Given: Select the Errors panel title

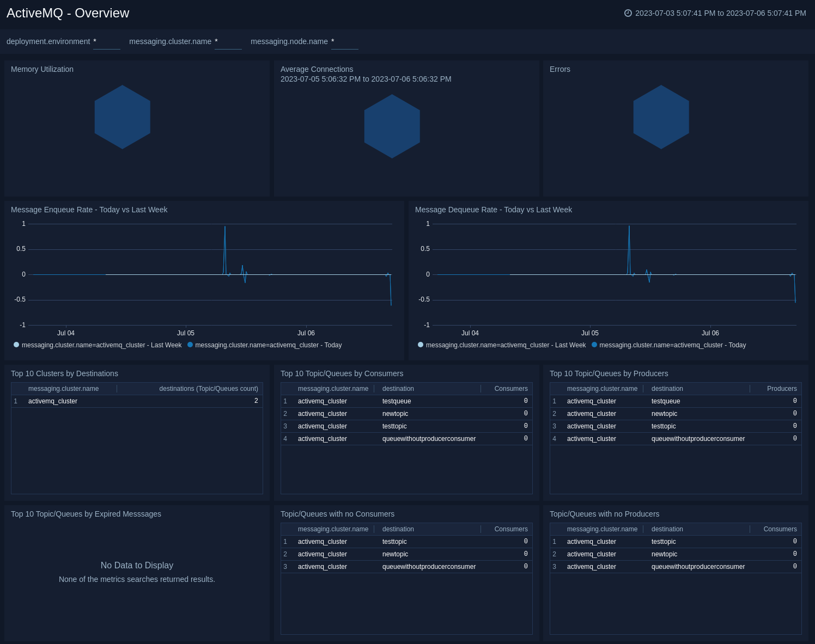Looking at the screenshot, I should (560, 69).
